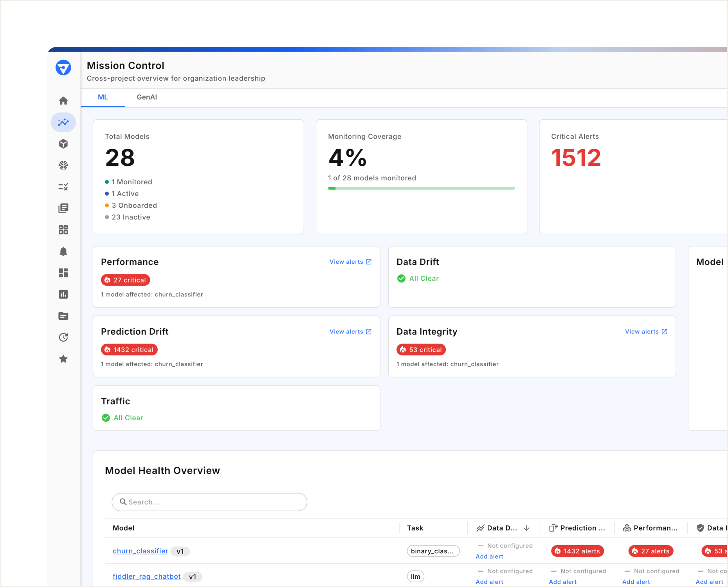This screenshot has width=728, height=587.
Task: Focus the model Search input field
Action: 209,502
